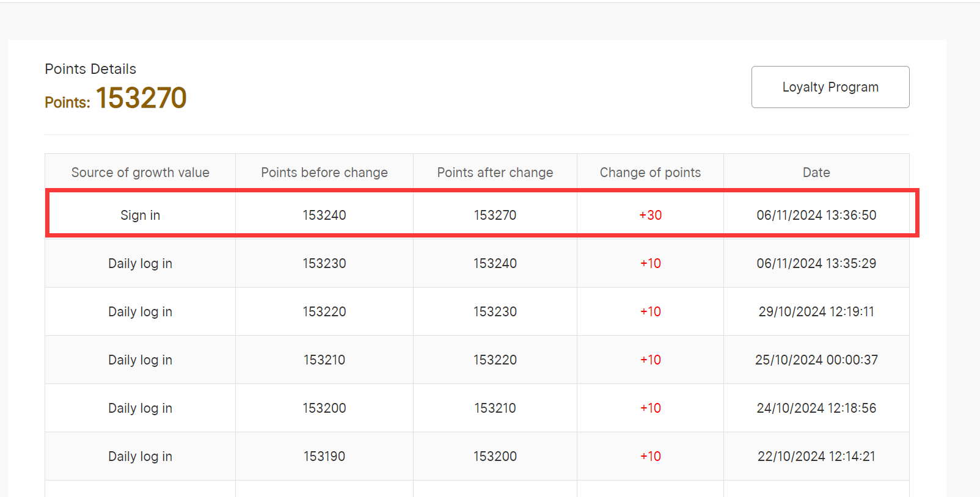The width and height of the screenshot is (980, 497).
Task: Select the 153210 points after change cell
Action: pyautogui.click(x=495, y=408)
